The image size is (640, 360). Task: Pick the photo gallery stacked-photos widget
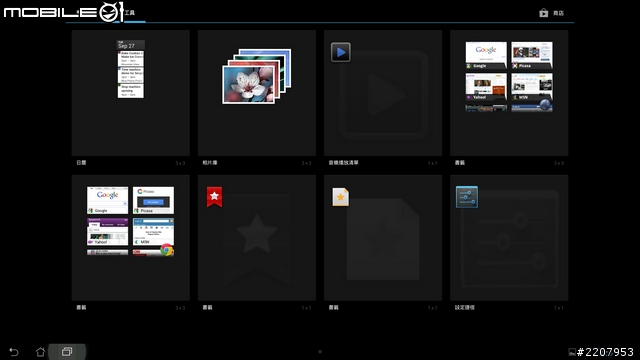point(257,76)
